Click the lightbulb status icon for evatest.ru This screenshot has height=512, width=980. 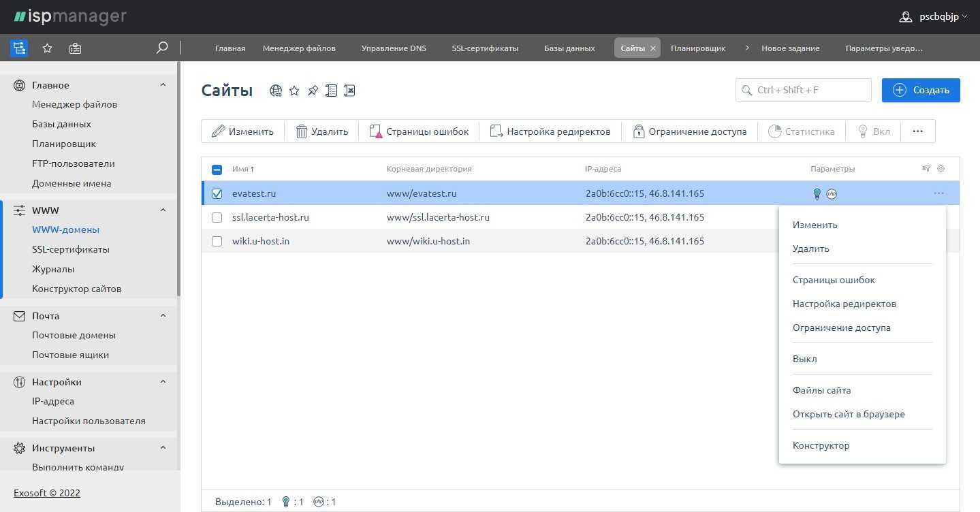click(817, 194)
